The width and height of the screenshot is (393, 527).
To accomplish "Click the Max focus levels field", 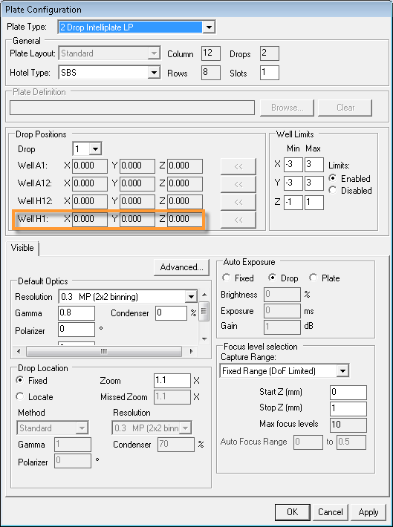I will [348, 425].
